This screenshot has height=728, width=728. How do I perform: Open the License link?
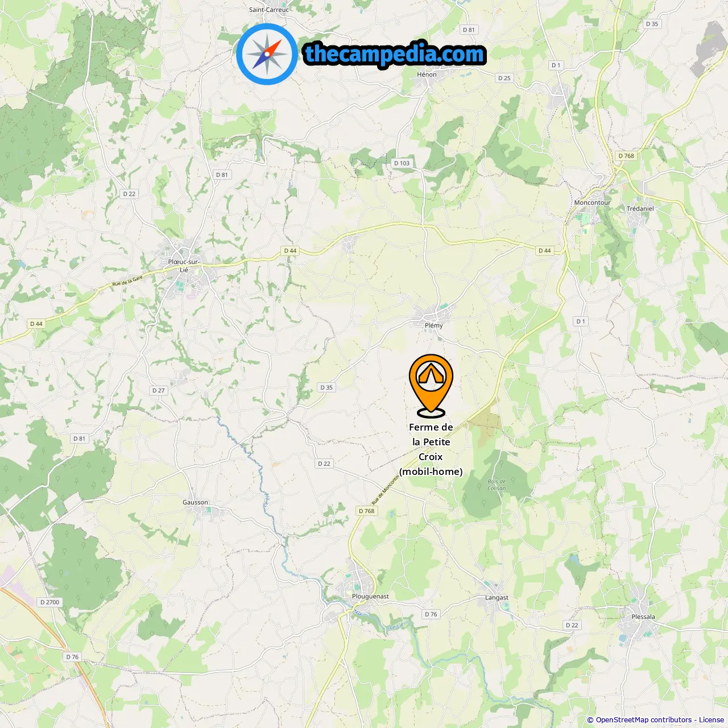(x=712, y=720)
